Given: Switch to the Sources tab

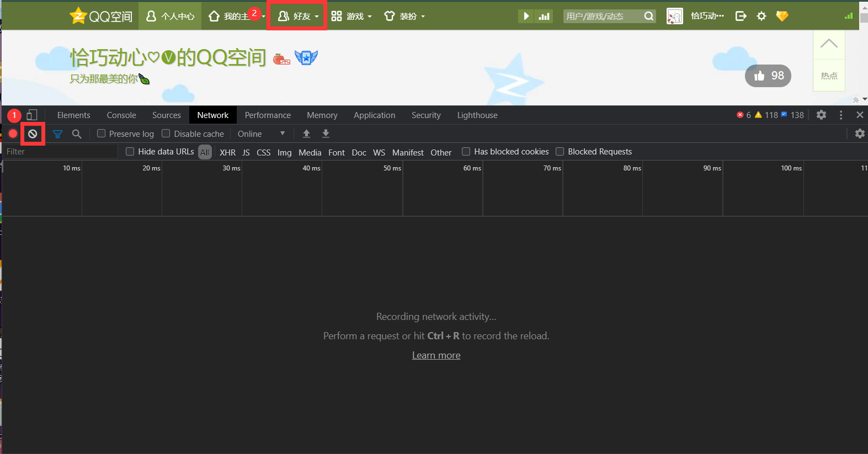Looking at the screenshot, I should point(167,115).
